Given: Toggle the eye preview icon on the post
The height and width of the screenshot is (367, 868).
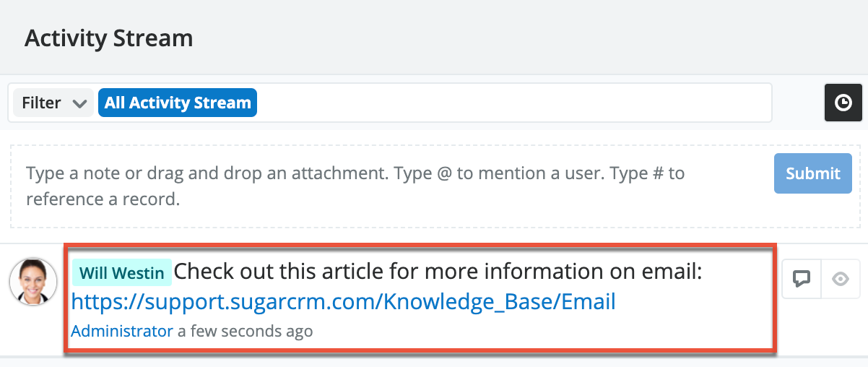Looking at the screenshot, I should (x=840, y=279).
